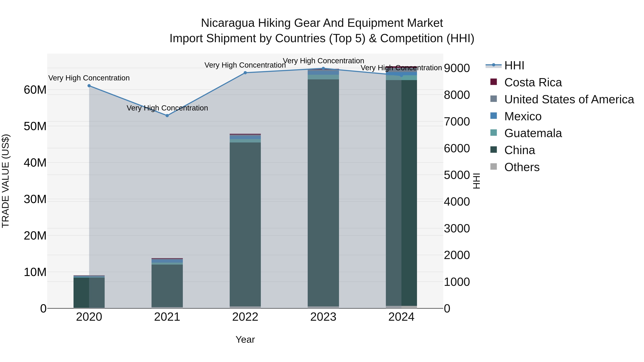Click the 2024 Others bar segment at base
Viewport: 644px width, 362px height.
coord(401,307)
